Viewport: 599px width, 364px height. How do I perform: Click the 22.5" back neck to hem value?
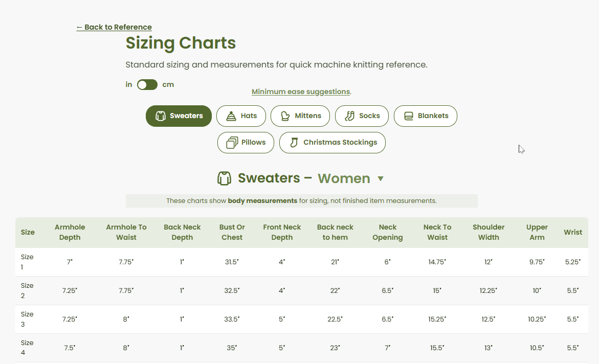pyautogui.click(x=335, y=320)
